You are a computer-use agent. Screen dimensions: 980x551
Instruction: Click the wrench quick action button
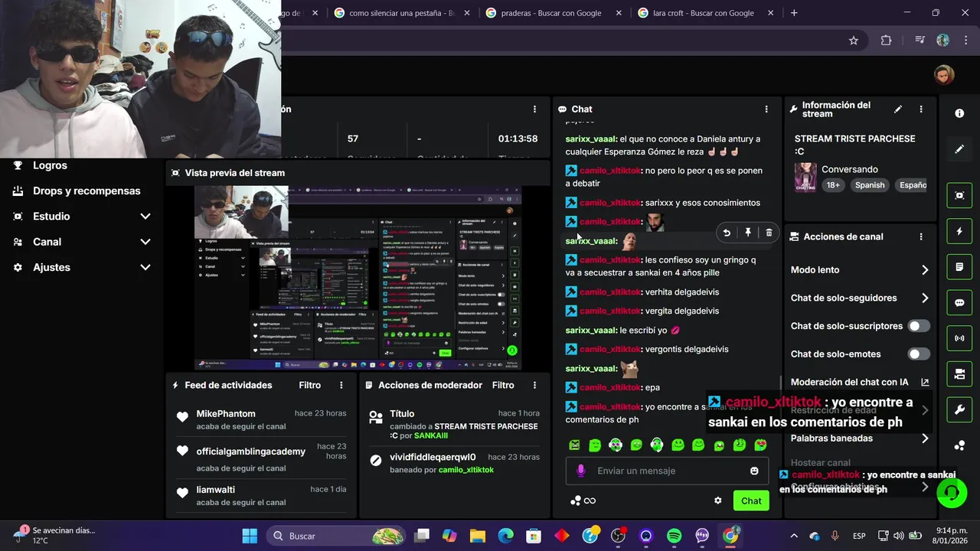959,410
